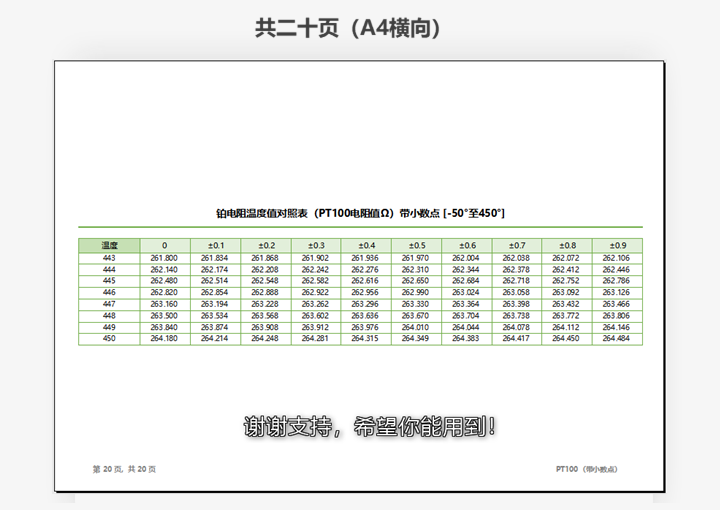The width and height of the screenshot is (720, 510).
Task: Click the temperature 443 row label
Action: 109,258
